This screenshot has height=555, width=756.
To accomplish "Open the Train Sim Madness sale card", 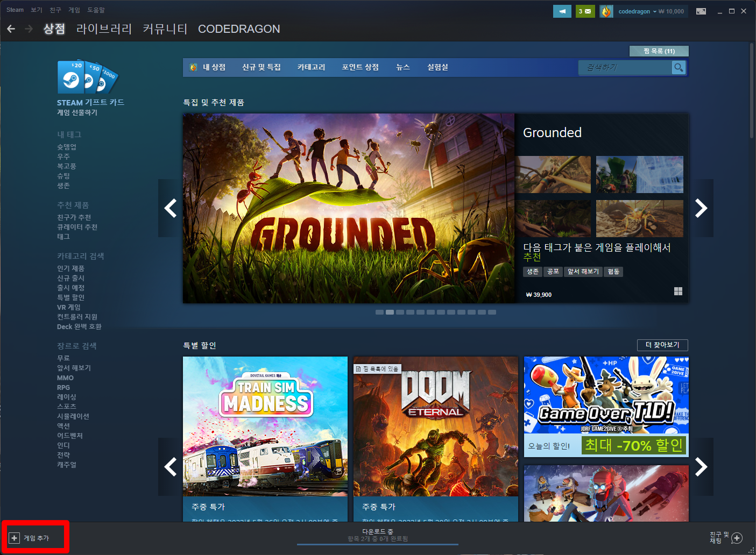I will coord(265,438).
